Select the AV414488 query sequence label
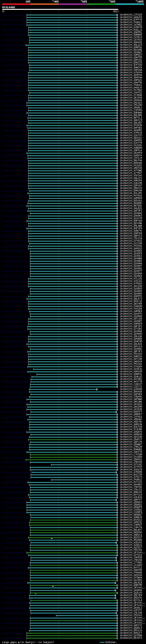146x644 pixels. (x=8, y=8)
